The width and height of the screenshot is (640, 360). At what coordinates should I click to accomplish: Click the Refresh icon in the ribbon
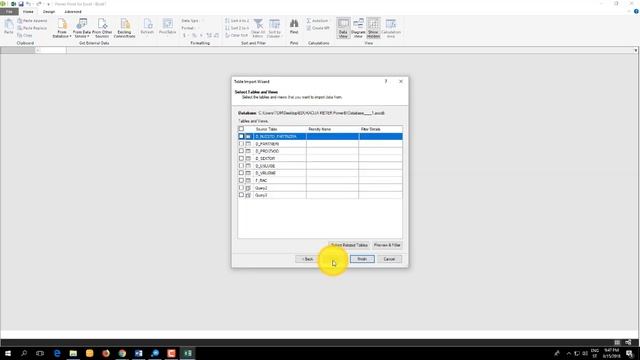(x=147, y=27)
